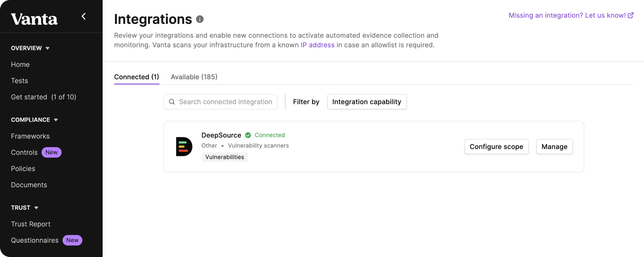The width and height of the screenshot is (644, 257).
Task: Collapse the COMPLIANCE section
Action: pyautogui.click(x=56, y=120)
